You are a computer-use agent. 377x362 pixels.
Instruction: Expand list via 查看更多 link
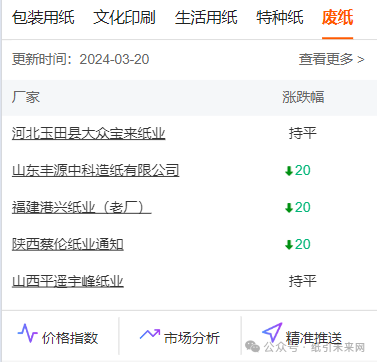[x=332, y=59]
